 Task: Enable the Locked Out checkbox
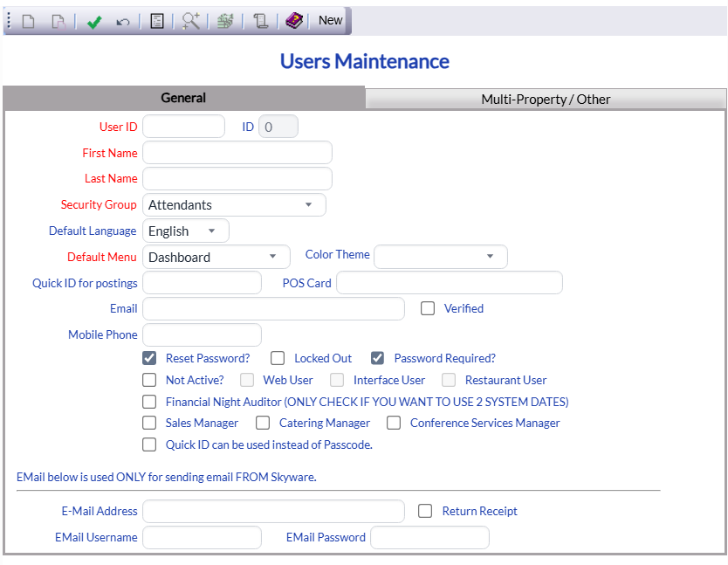coord(278,358)
